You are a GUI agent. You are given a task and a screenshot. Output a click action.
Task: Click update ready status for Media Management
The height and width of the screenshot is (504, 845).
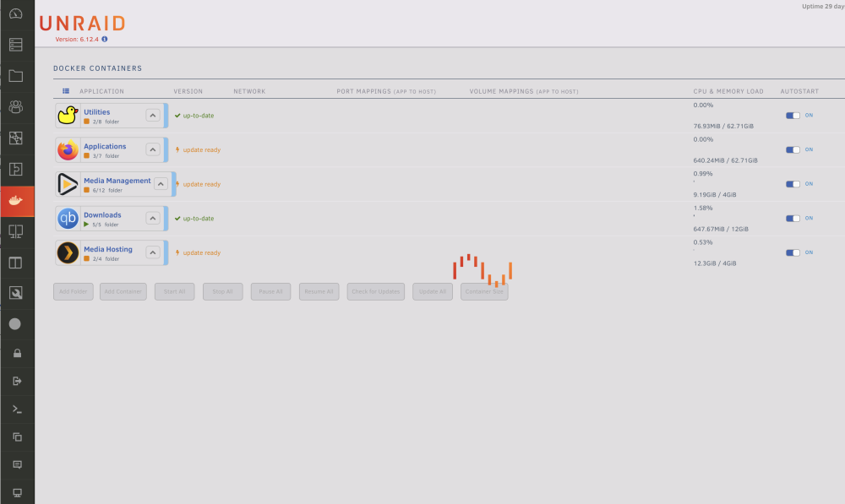[x=199, y=184]
